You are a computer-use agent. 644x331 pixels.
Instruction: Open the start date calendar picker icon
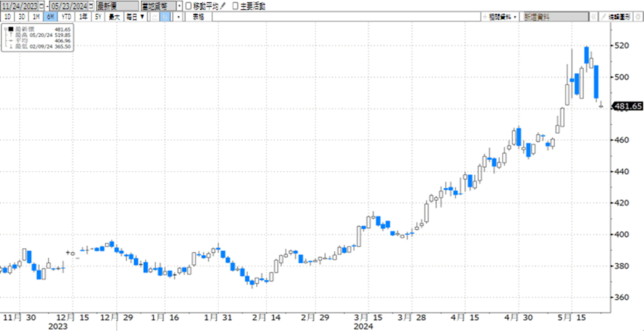(x=41, y=6)
